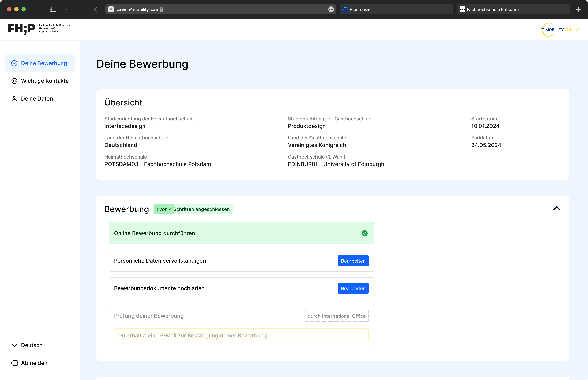Click the Abmelden logout icon
This screenshot has width=588, height=380.
[14, 363]
